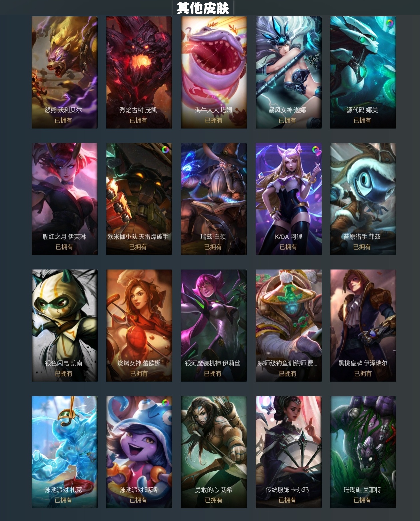This screenshot has height=521, width=420.
Task: Click chroma icon on 欧米伽小队 天雷爆破手 card
Action: [165, 150]
